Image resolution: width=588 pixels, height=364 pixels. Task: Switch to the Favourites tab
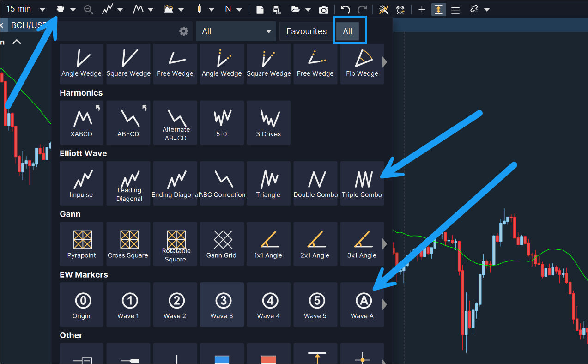click(306, 31)
